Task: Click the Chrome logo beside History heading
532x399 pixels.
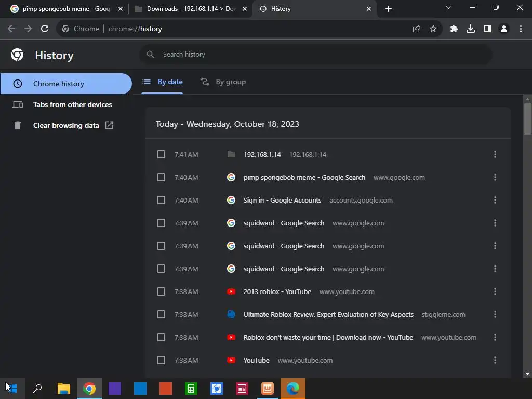Action: (x=17, y=55)
